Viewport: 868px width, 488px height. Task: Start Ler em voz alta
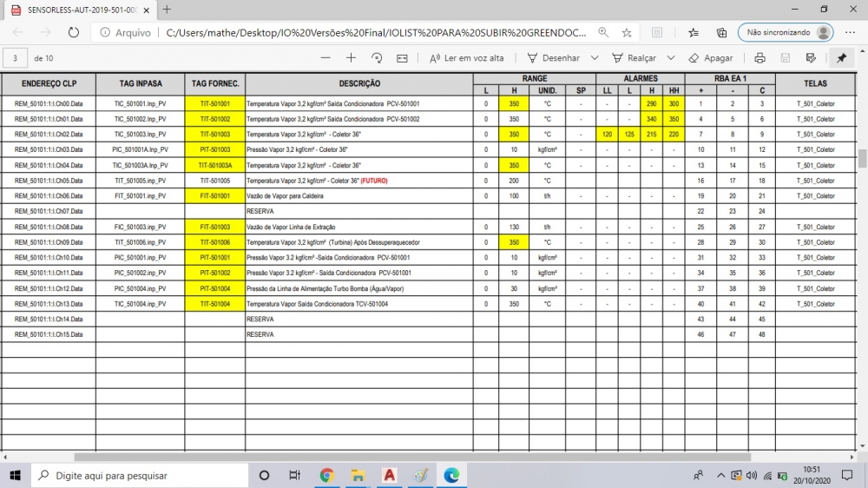tap(467, 57)
